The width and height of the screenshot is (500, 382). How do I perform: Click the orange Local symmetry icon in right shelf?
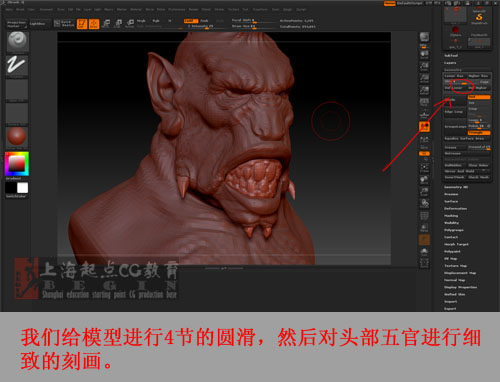(x=424, y=127)
